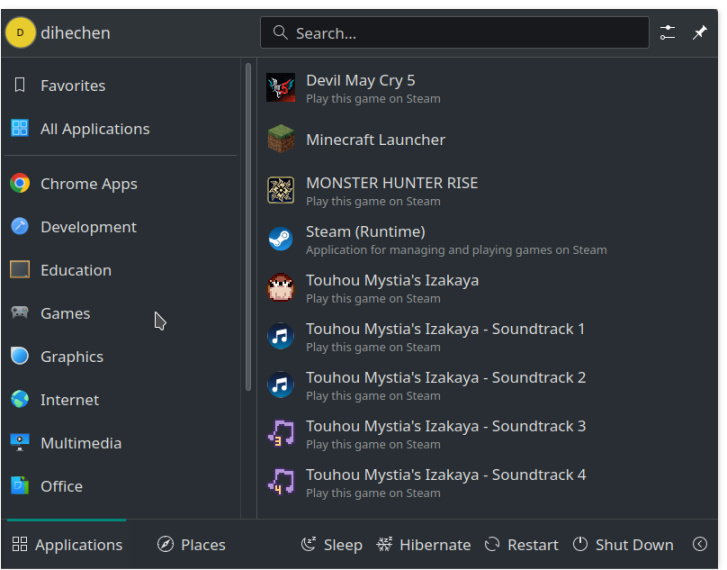Click the Internet globe icon
The image size is (727, 570).
coord(19,399)
